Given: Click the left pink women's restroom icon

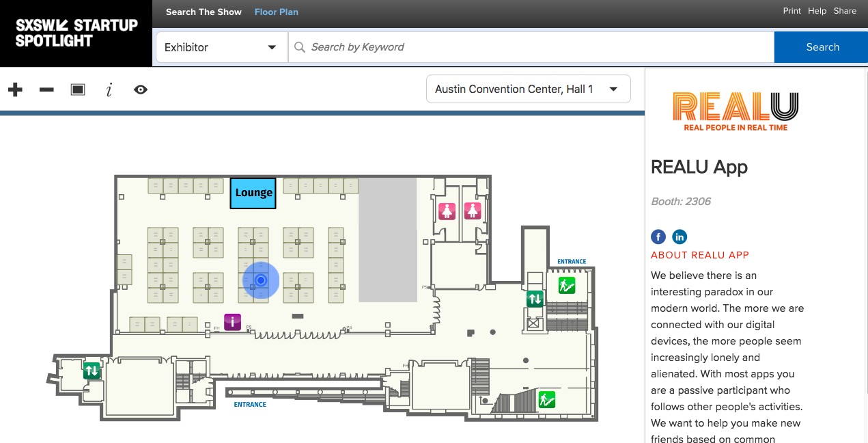Looking at the screenshot, I should tap(447, 211).
